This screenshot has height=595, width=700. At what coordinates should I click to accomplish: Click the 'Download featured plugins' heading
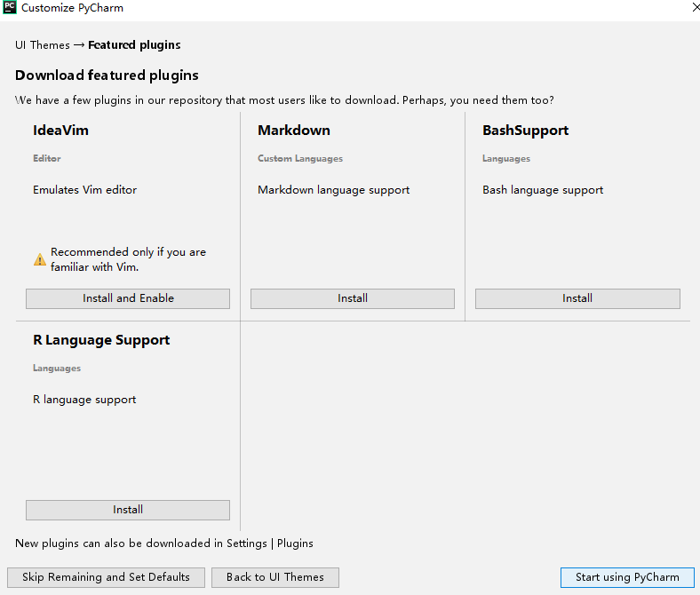(x=107, y=75)
